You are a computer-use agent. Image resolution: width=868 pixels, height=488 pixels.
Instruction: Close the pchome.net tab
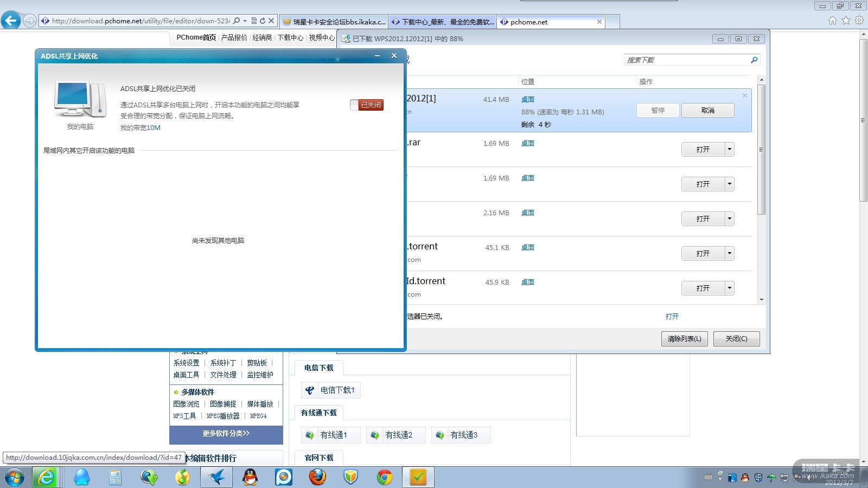(599, 22)
